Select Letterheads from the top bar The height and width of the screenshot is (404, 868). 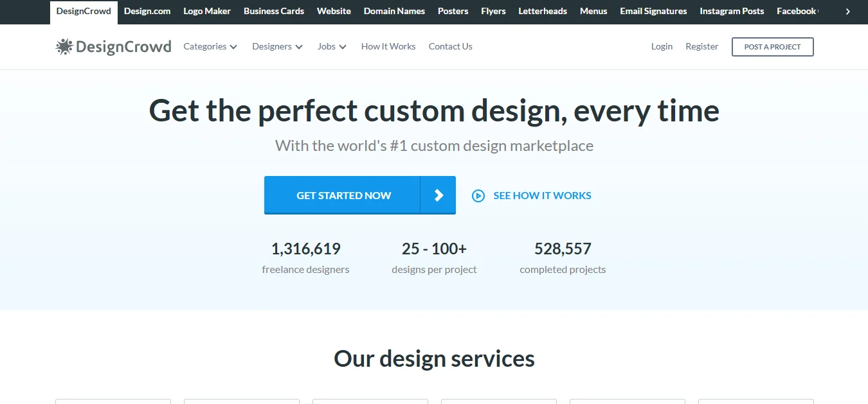tap(542, 11)
